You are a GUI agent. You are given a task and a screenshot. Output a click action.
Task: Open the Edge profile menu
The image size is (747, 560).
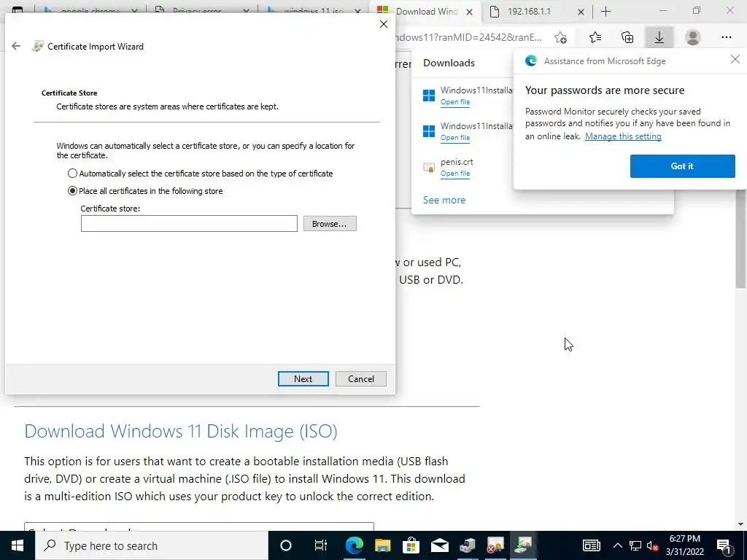click(693, 37)
